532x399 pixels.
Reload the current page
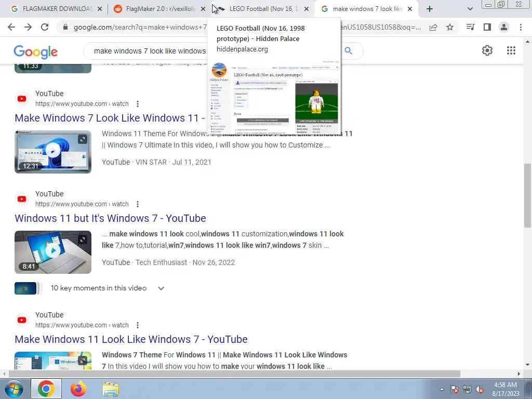[x=45, y=27]
